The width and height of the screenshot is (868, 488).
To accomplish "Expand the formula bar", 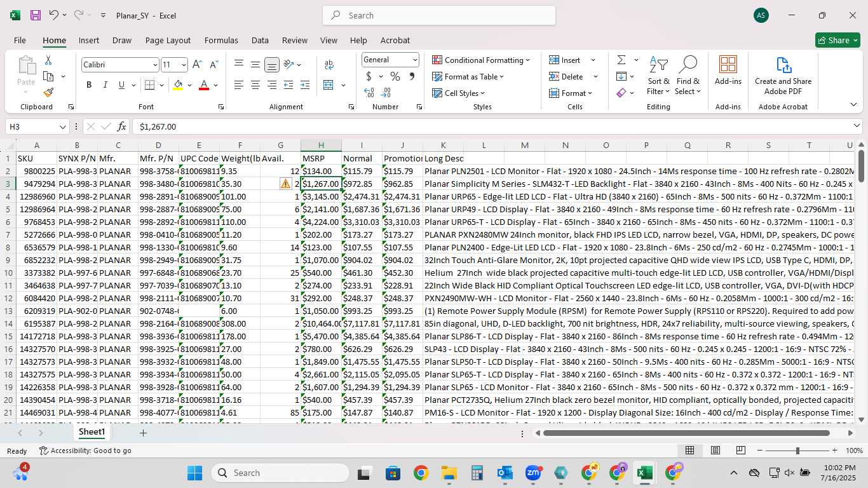I will pyautogui.click(x=857, y=126).
